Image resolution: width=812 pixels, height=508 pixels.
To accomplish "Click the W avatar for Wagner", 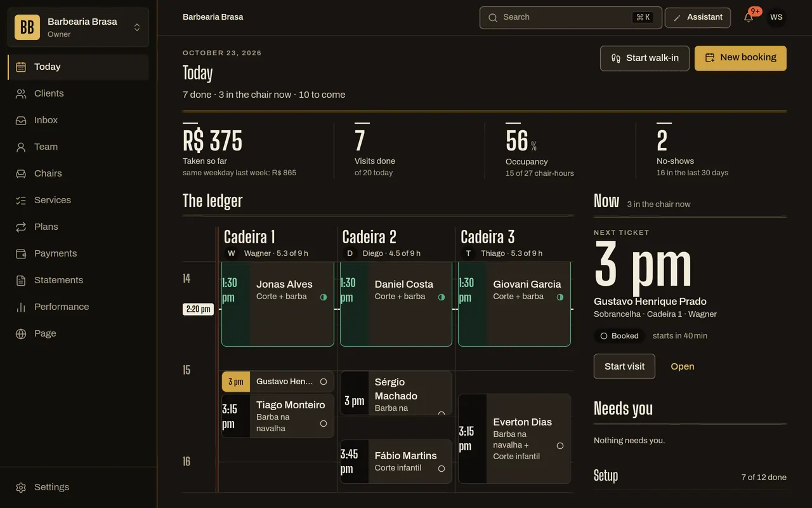I will [x=232, y=253].
